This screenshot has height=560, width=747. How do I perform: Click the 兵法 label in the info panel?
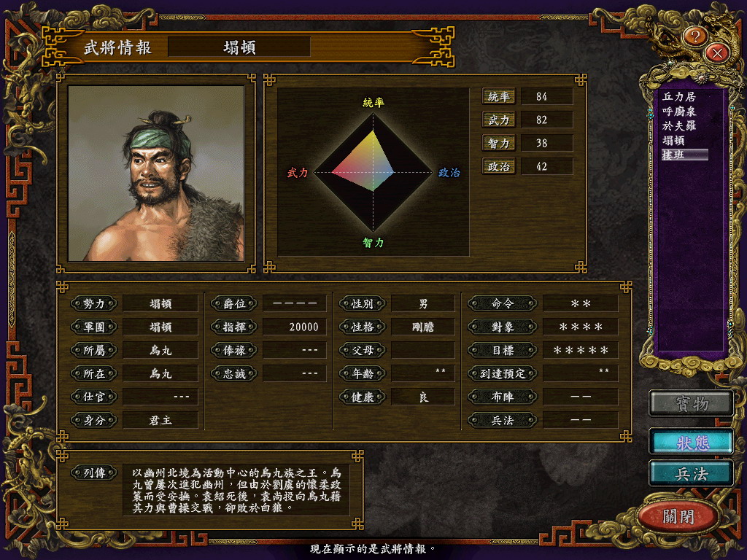tap(503, 421)
